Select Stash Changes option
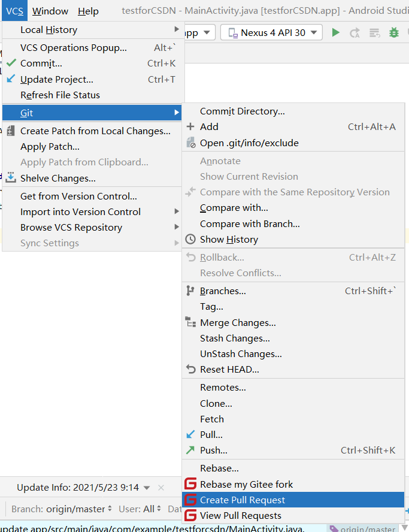 [x=293, y=338]
